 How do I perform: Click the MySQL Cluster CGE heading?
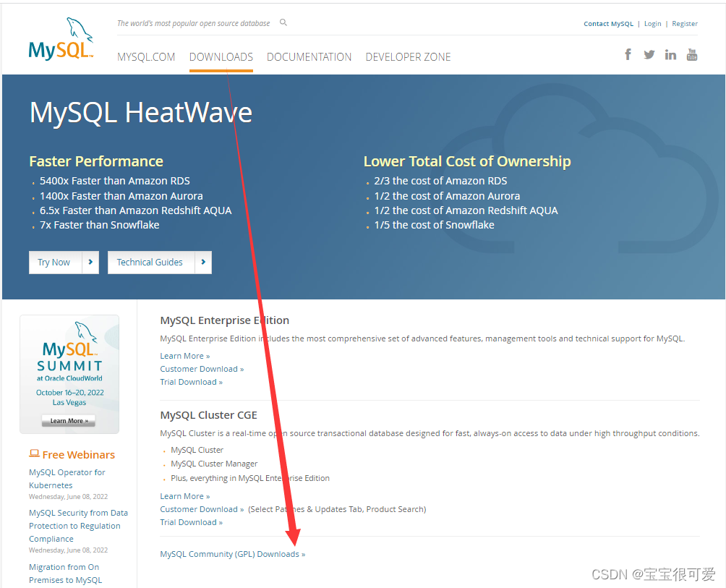[208, 415]
